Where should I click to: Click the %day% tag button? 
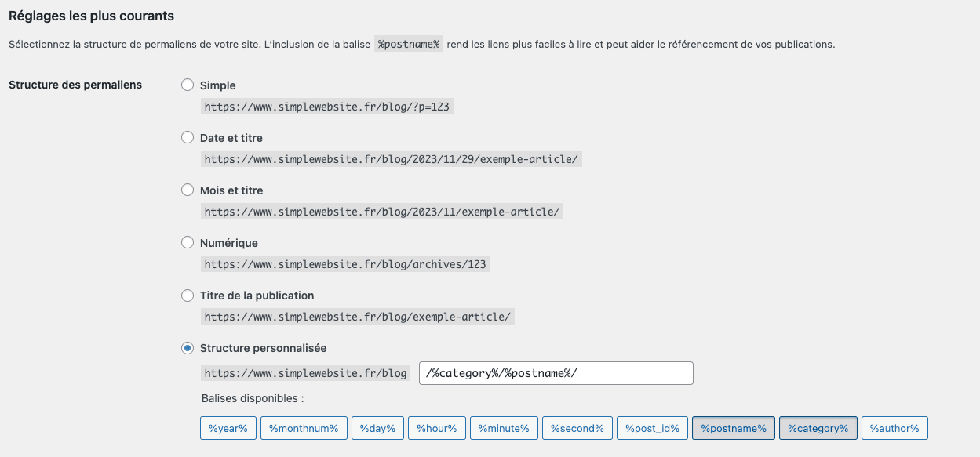377,428
